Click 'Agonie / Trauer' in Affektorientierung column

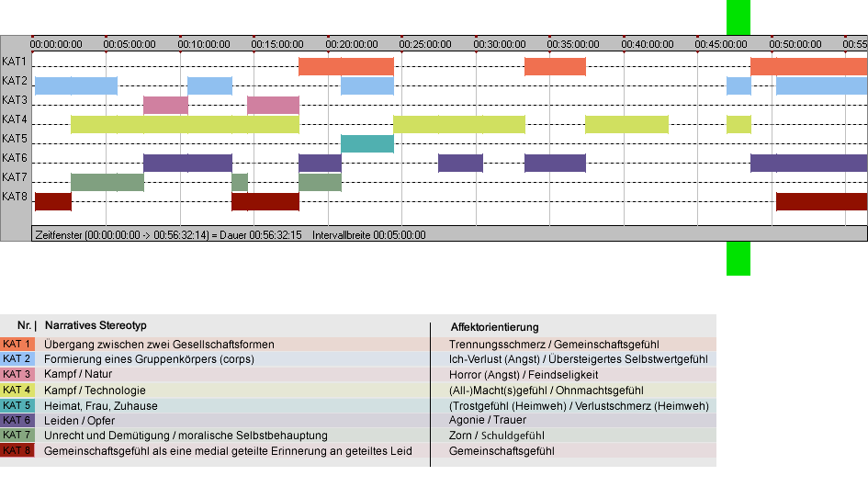[488, 420]
